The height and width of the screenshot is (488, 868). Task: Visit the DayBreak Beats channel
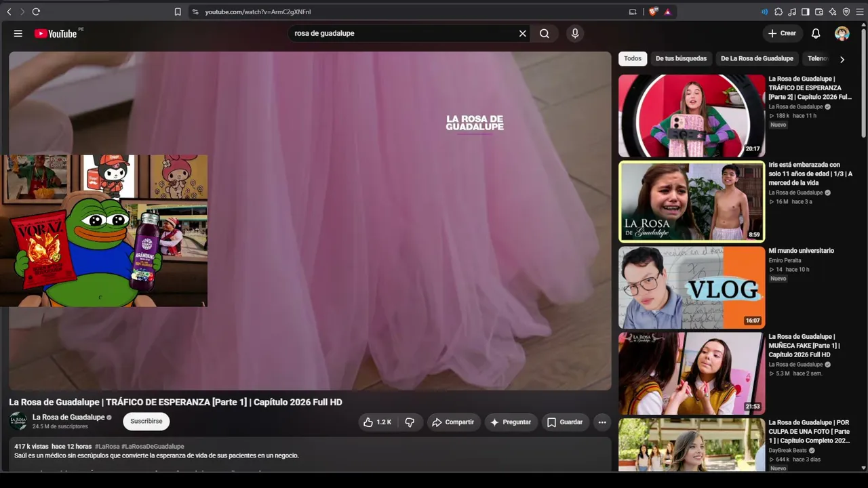click(x=788, y=450)
